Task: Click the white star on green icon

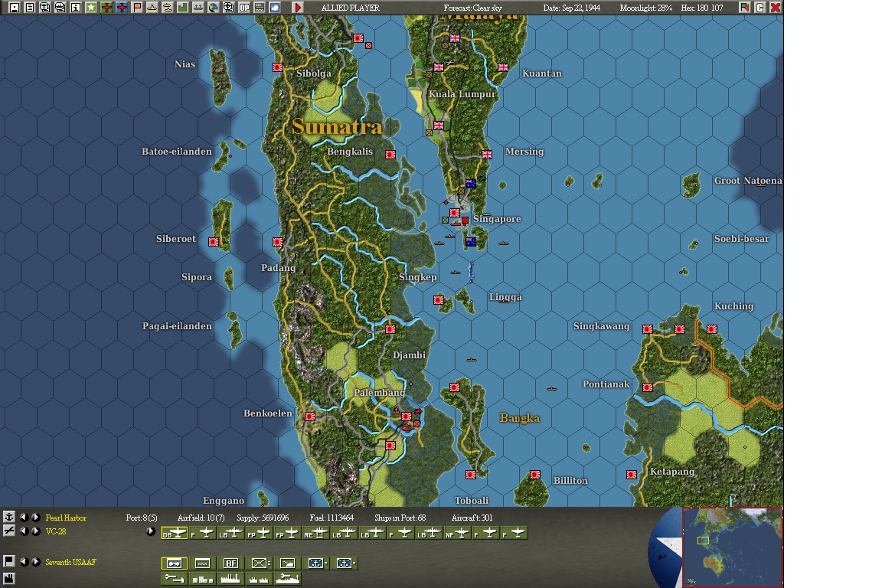Action: (x=90, y=8)
